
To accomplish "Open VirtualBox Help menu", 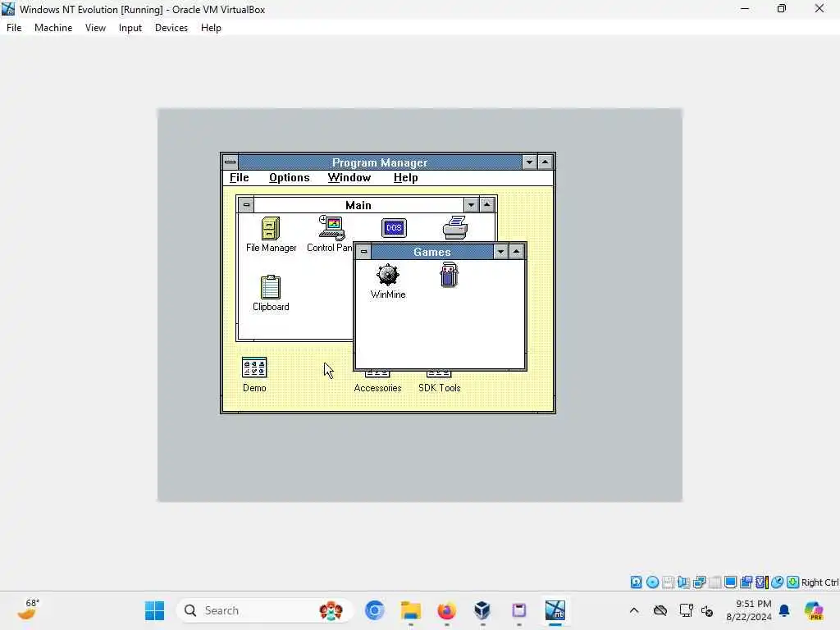I will click(x=211, y=28).
